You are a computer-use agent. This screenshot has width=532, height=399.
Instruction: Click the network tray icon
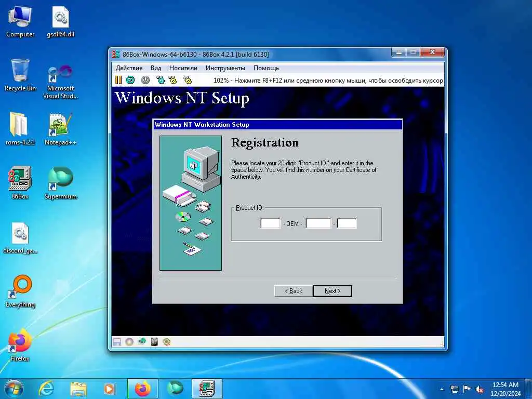pos(454,389)
